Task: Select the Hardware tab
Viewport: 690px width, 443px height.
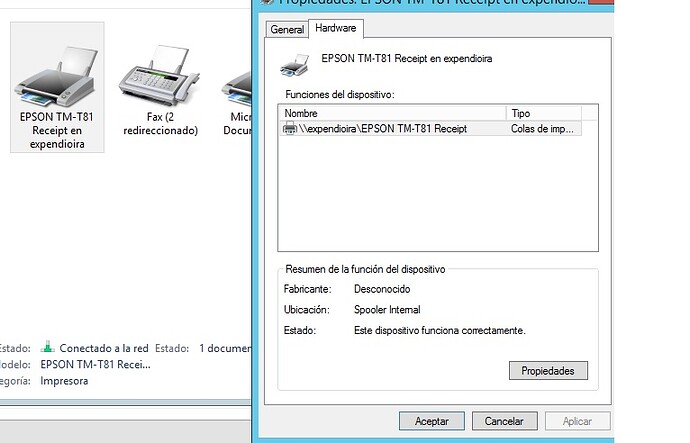Action: [336, 28]
